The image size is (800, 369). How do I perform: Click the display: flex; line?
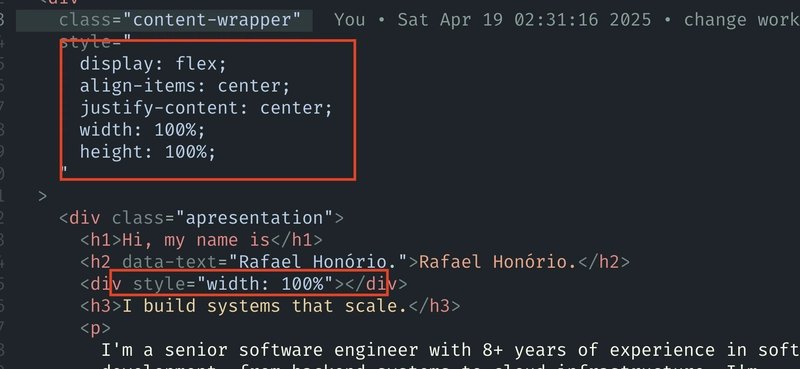coord(153,64)
